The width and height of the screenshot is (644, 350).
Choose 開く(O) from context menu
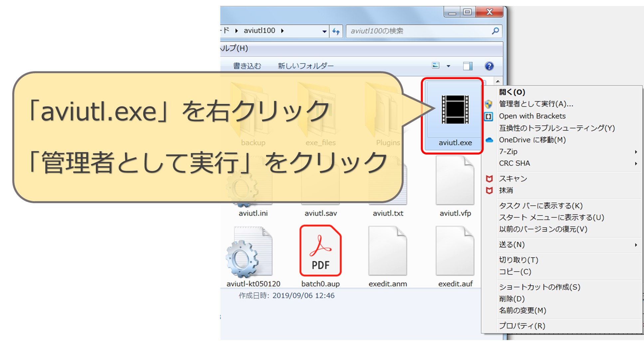coord(512,92)
